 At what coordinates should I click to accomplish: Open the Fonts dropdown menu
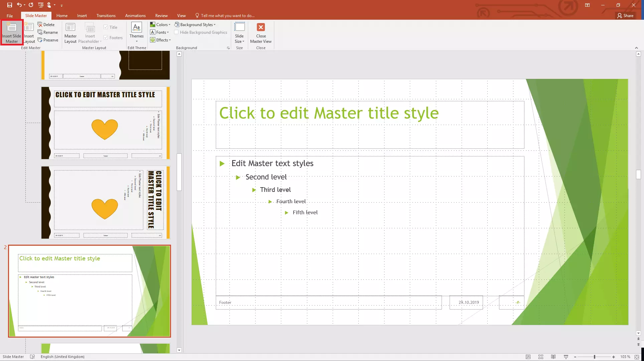pos(161,32)
